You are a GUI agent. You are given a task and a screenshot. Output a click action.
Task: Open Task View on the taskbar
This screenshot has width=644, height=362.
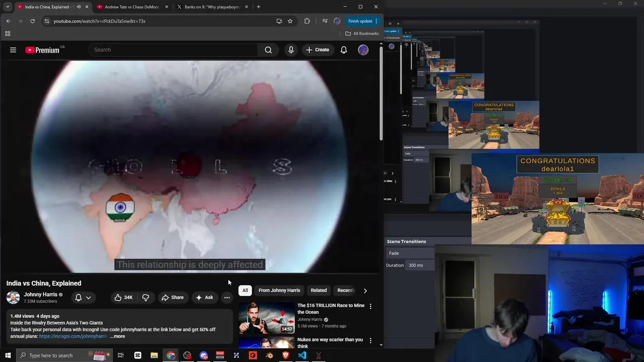[x=121, y=355]
